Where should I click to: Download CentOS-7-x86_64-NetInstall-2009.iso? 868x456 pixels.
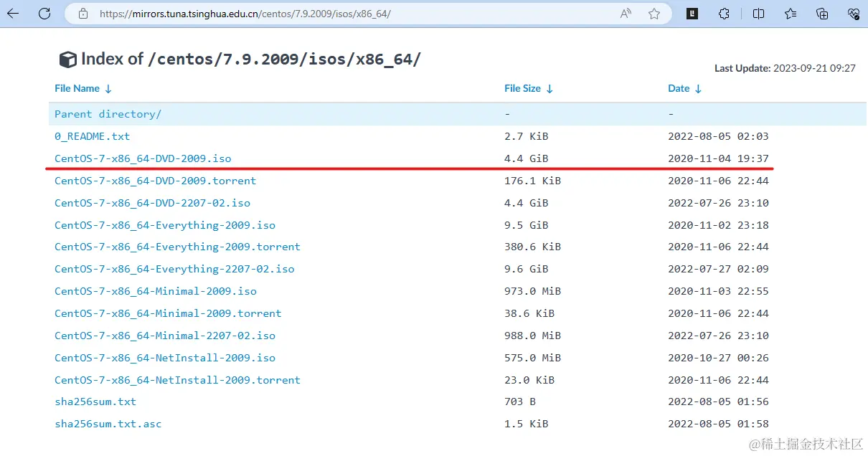coord(165,358)
